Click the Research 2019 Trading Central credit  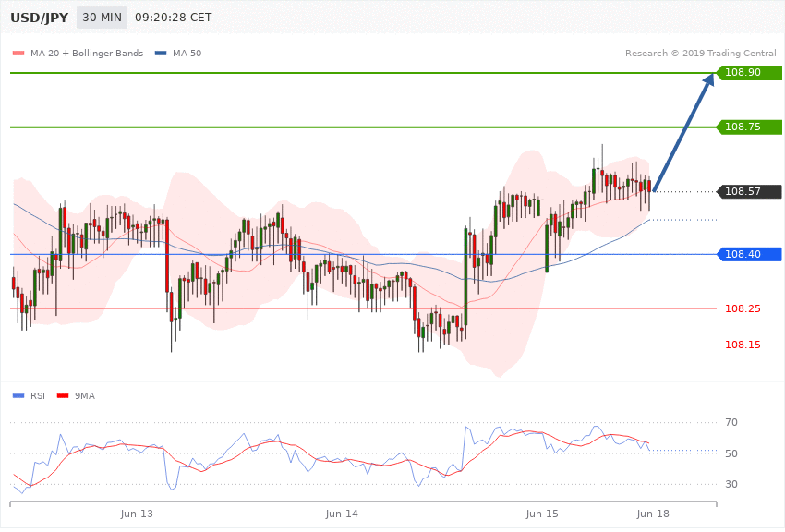[x=700, y=54]
